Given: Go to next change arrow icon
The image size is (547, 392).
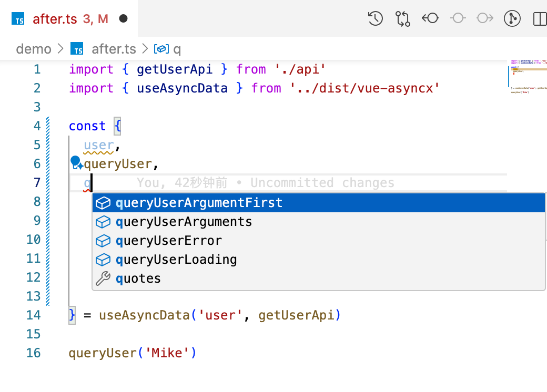Looking at the screenshot, I should 485,19.
